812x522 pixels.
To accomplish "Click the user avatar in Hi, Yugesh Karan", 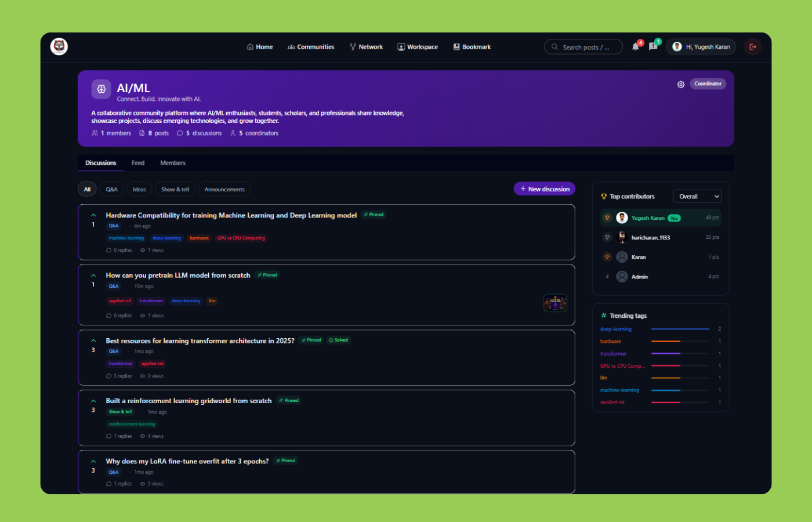I will click(677, 47).
